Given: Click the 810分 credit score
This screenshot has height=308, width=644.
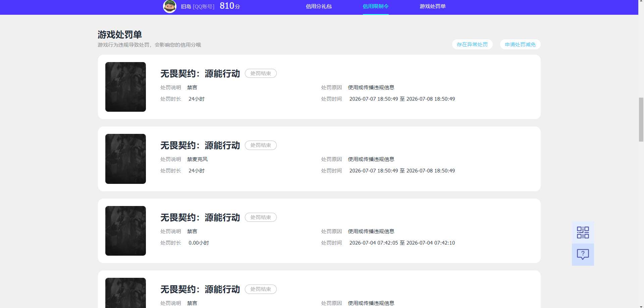Looking at the screenshot, I should tap(230, 6).
